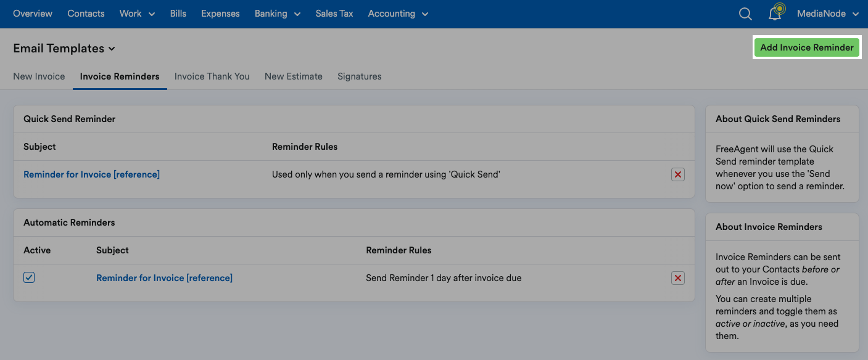This screenshot has height=360, width=868.
Task: Open the New Estimate tab
Action: tap(294, 76)
